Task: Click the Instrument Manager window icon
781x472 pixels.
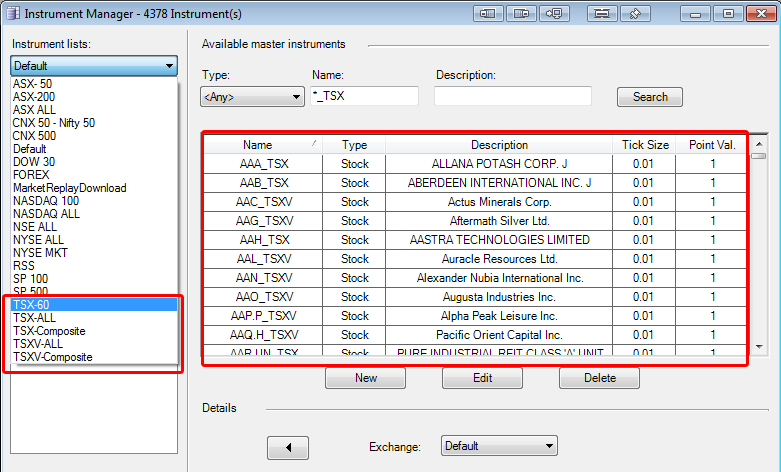Action: [13, 13]
